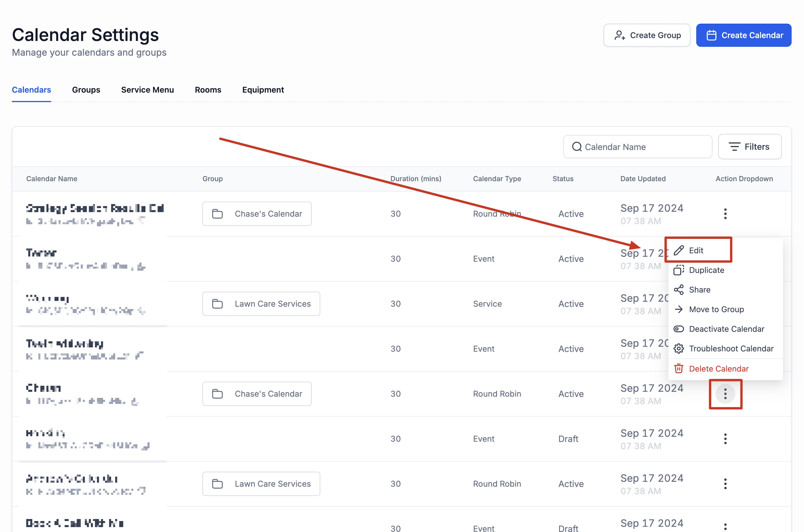
Task: Open the Service Menu tab
Action: [x=147, y=90]
